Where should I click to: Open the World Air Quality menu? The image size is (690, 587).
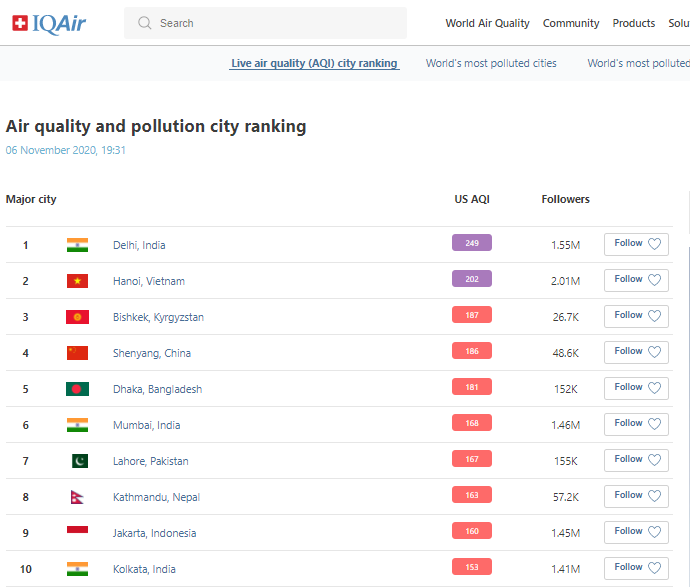coord(487,23)
